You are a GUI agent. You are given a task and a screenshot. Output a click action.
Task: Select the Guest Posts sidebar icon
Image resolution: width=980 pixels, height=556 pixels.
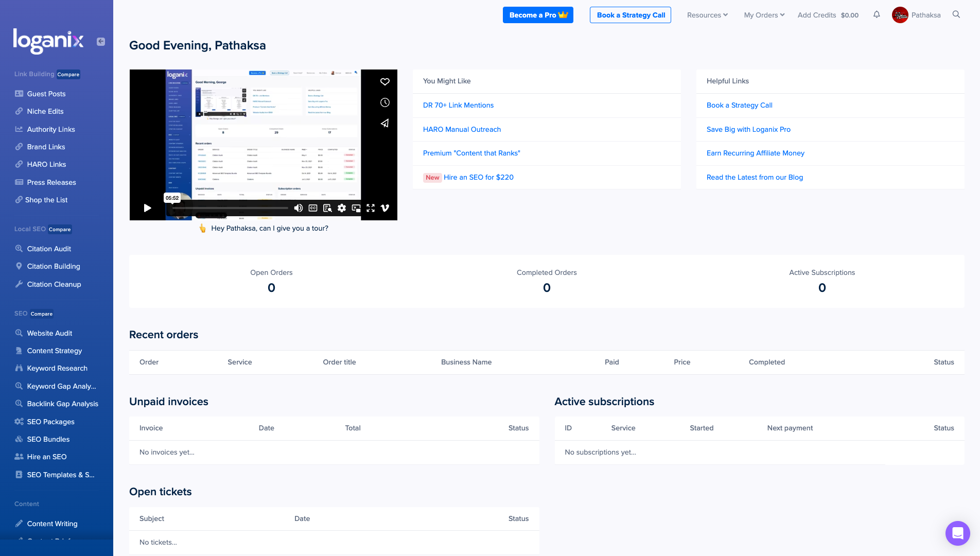[19, 94]
